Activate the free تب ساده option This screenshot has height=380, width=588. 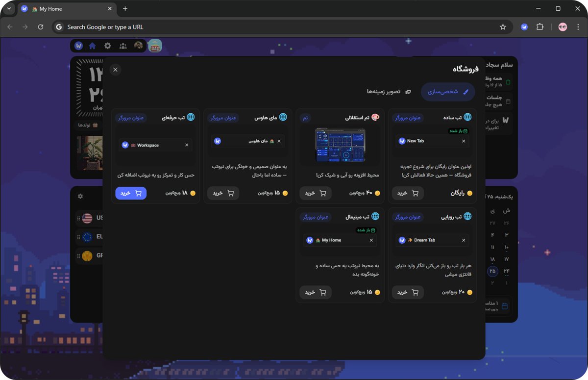[x=408, y=193]
